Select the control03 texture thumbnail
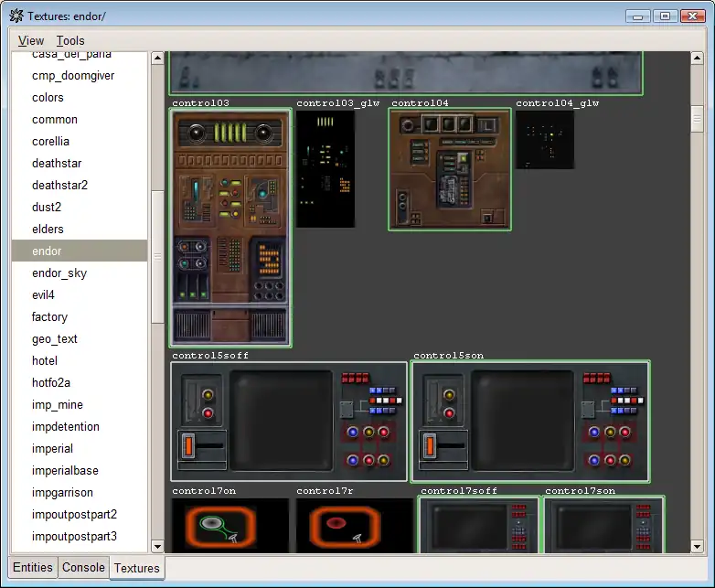Image resolution: width=715 pixels, height=588 pixels. click(230, 228)
